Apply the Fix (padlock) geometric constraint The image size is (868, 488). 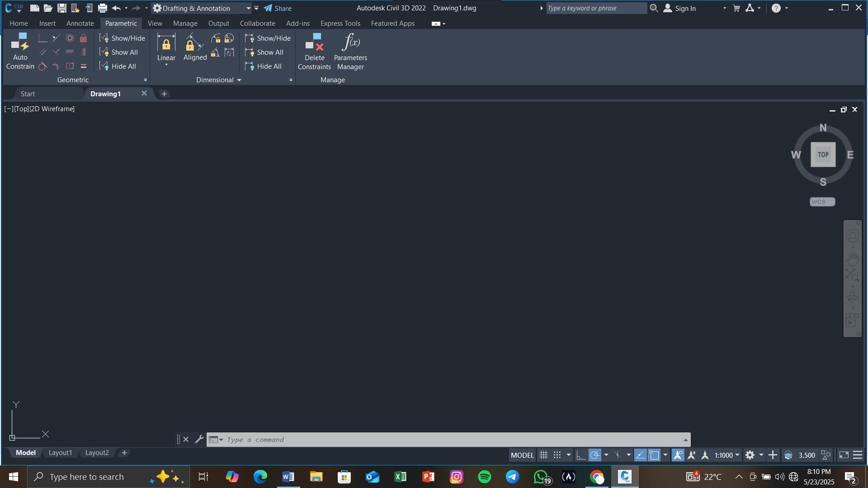83,38
